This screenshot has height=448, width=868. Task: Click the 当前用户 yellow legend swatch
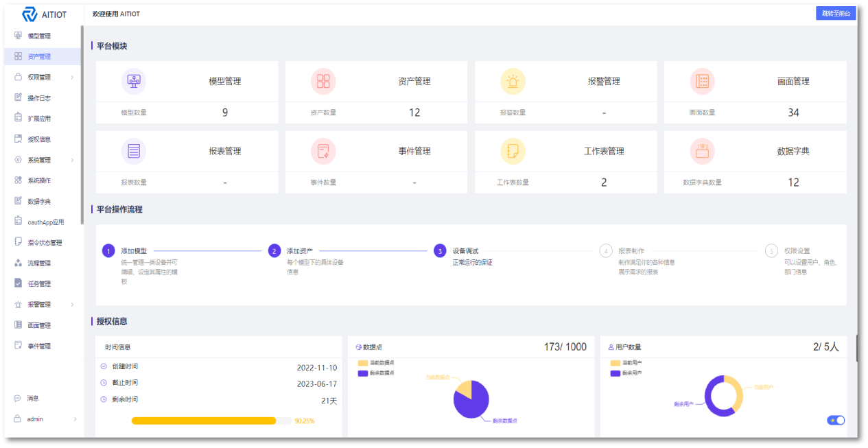coord(615,362)
